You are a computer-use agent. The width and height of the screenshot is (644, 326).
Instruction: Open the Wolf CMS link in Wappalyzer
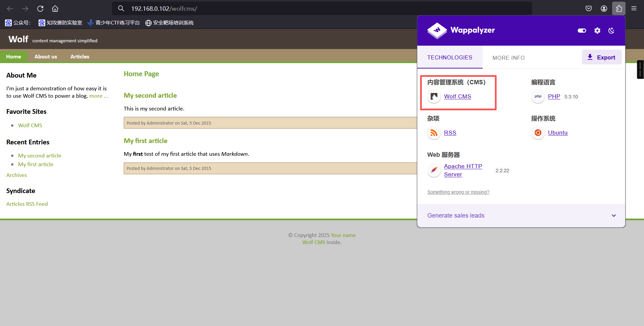click(x=458, y=97)
